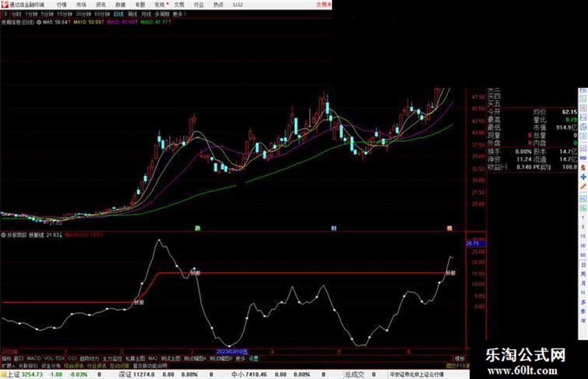The image size is (588, 379).
Task: Click the 收益(一) label in quote panel
Action: tap(497, 167)
